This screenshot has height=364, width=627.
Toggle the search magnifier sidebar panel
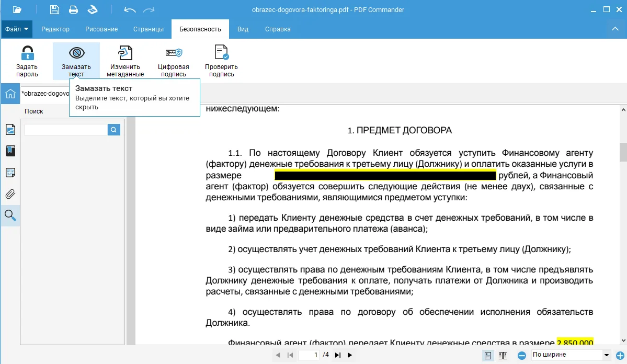click(10, 215)
